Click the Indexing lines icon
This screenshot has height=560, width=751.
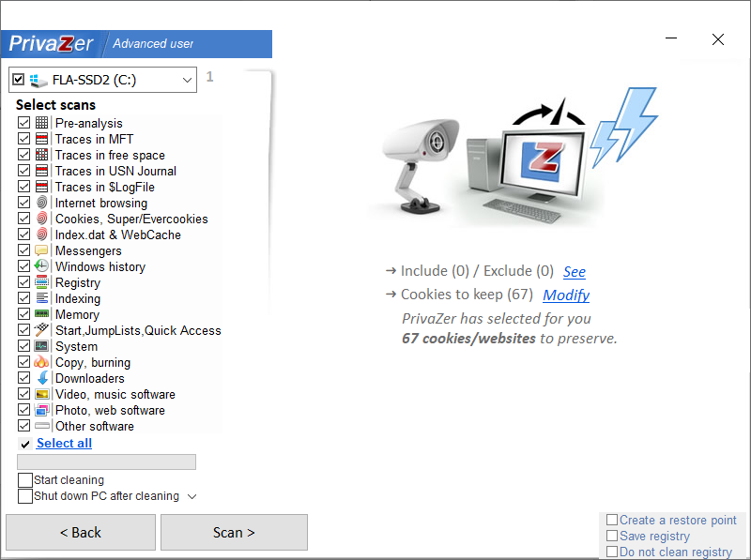coord(41,298)
